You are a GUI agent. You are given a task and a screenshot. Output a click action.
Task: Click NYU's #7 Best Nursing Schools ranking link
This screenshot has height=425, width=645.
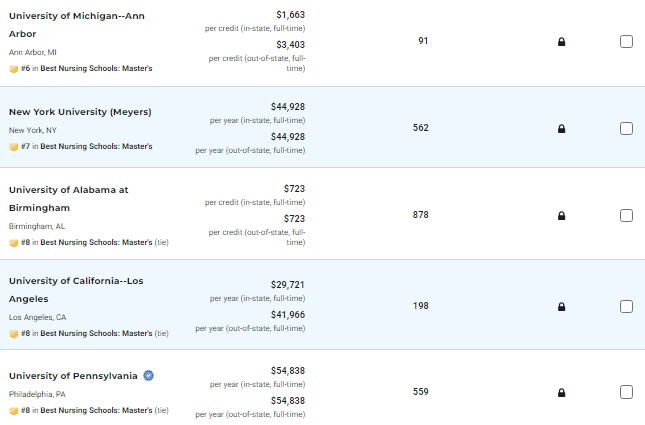pyautogui.click(x=91, y=147)
